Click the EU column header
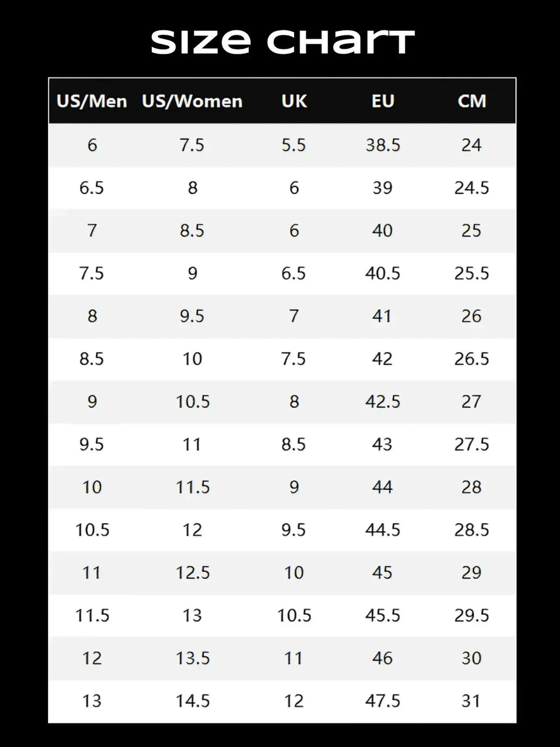This screenshot has height=747, width=560. pyautogui.click(x=382, y=101)
